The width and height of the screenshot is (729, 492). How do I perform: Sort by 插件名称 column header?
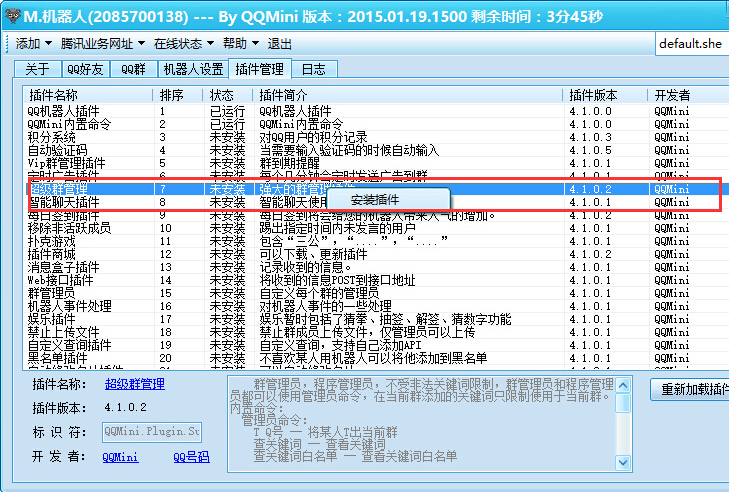pos(58,95)
